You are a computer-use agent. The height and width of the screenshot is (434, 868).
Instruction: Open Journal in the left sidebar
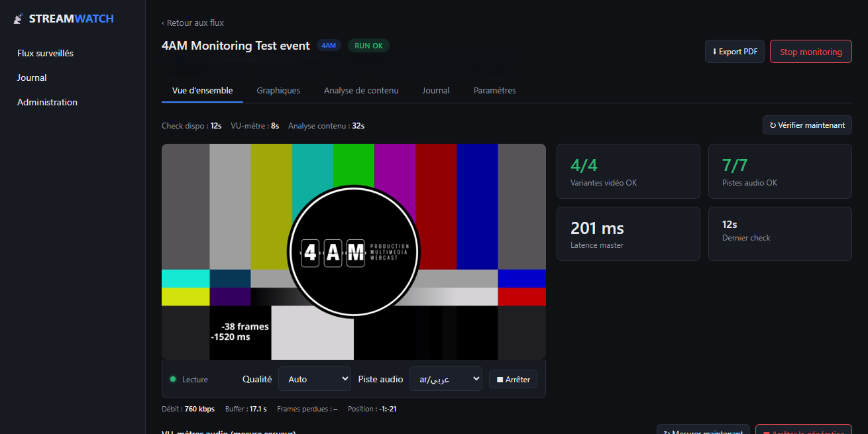point(32,78)
